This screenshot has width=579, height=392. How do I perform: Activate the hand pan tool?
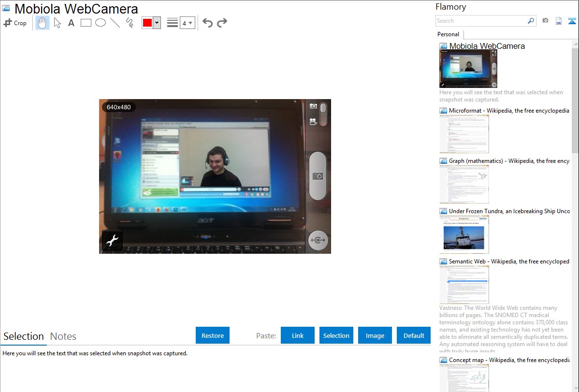[42, 23]
